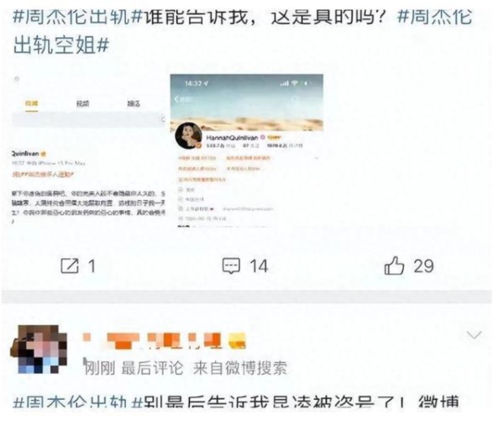Open the pixelated commenter avatar
504x425 pixels.
click(x=39, y=349)
